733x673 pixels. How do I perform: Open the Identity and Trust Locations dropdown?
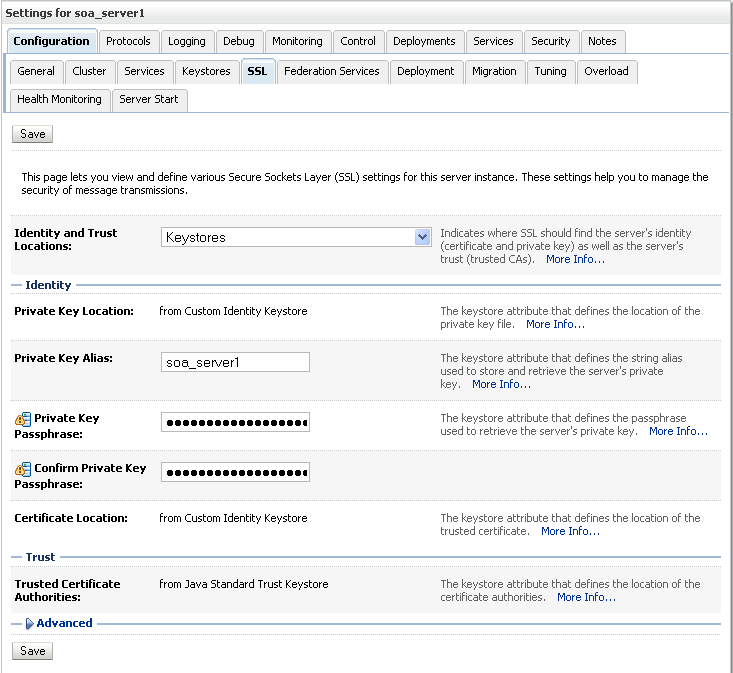pyautogui.click(x=421, y=237)
